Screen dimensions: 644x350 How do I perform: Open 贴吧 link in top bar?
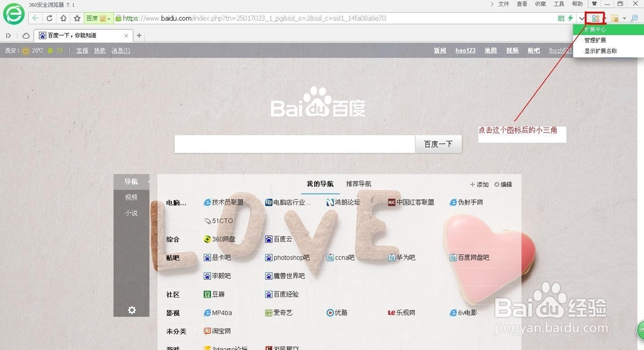click(534, 50)
